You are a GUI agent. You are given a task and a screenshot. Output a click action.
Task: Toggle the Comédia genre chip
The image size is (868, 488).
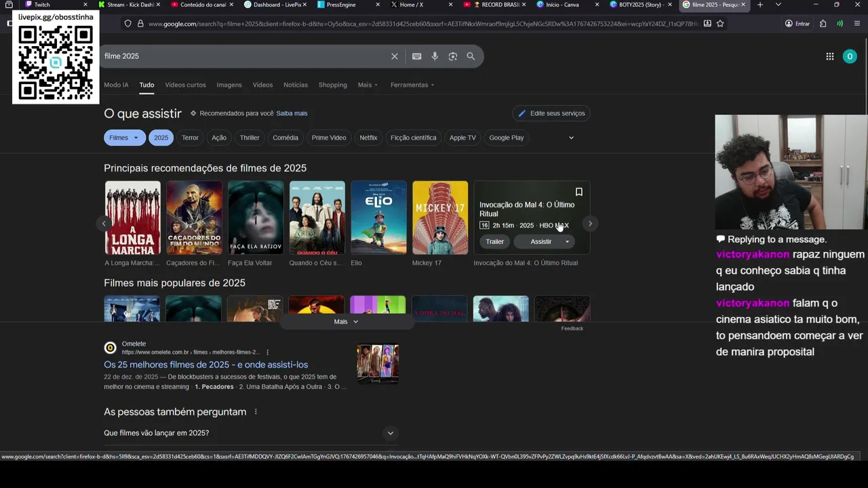pyautogui.click(x=285, y=138)
